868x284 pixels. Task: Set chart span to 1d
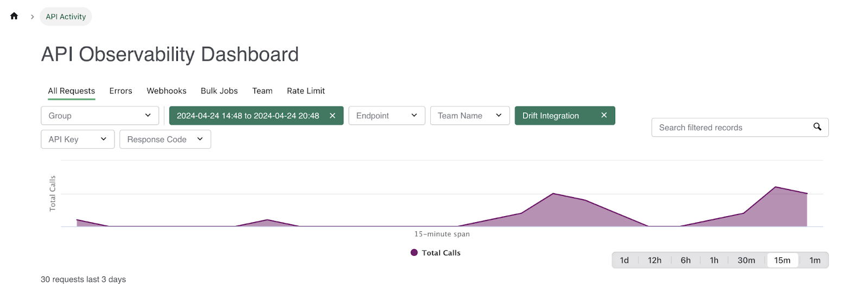click(x=624, y=261)
